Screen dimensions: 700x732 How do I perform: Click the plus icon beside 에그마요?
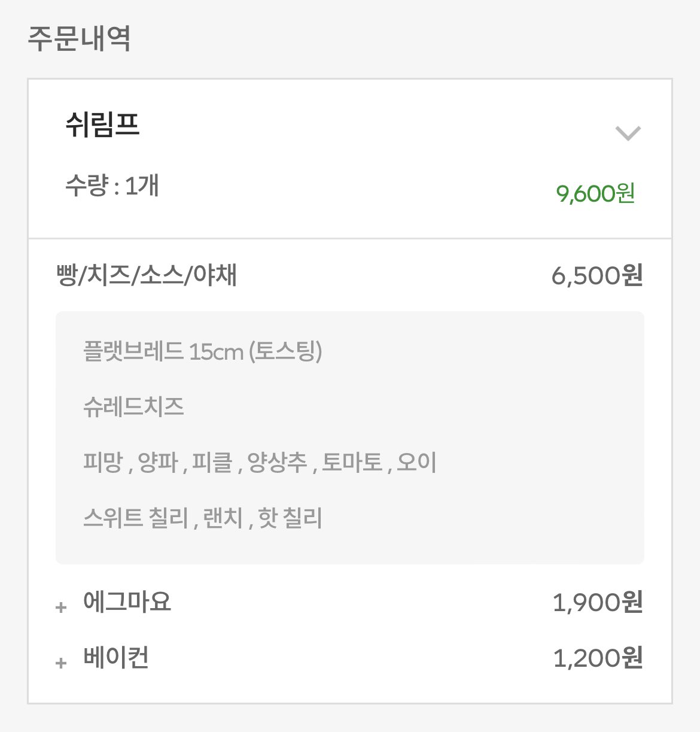tap(60, 608)
